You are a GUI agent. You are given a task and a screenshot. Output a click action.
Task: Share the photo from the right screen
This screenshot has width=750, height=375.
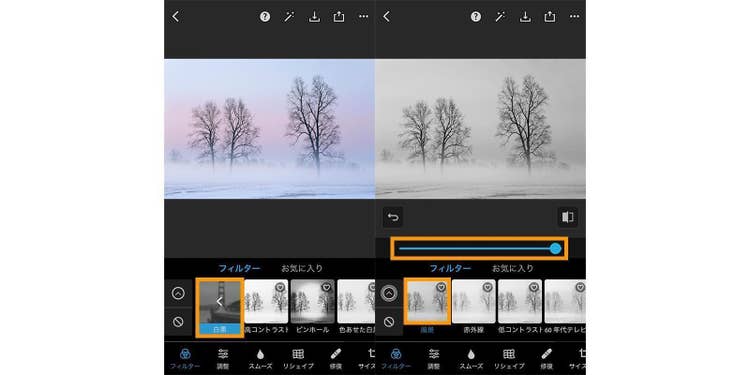point(550,17)
